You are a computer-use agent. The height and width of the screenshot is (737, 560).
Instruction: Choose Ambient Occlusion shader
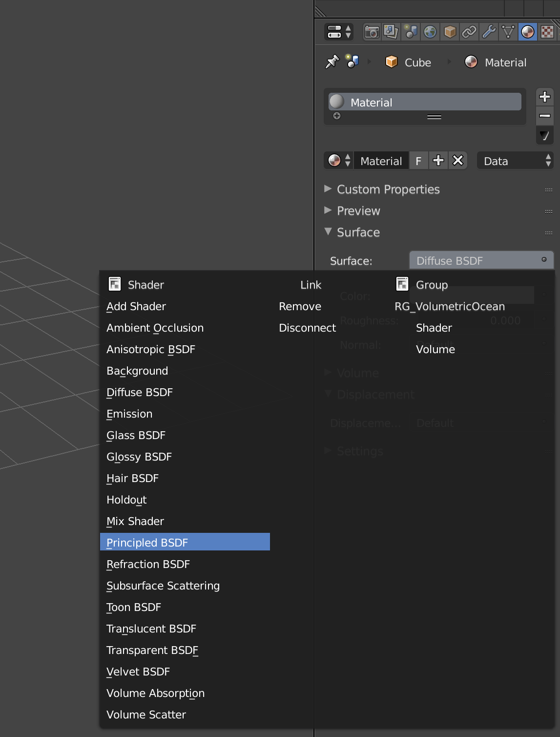click(x=185, y=328)
